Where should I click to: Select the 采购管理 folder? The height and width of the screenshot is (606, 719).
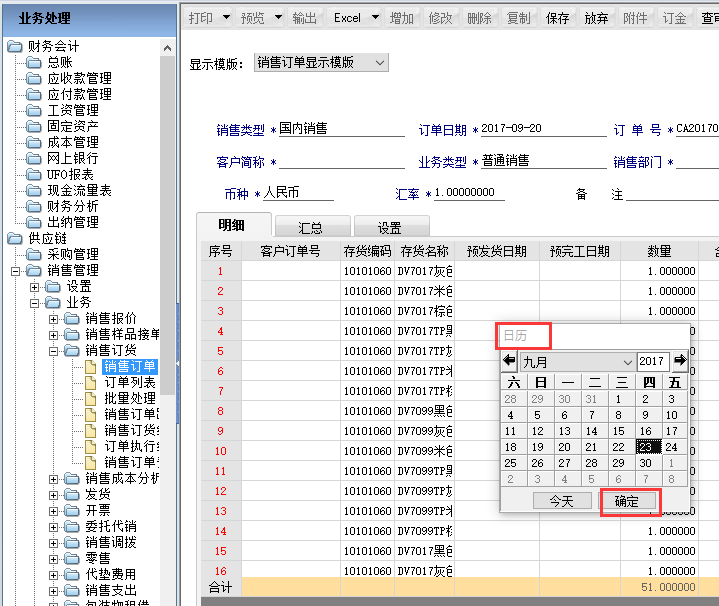tap(72, 254)
